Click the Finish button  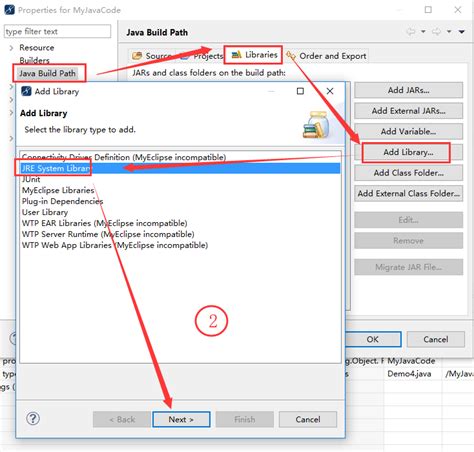coord(245,419)
